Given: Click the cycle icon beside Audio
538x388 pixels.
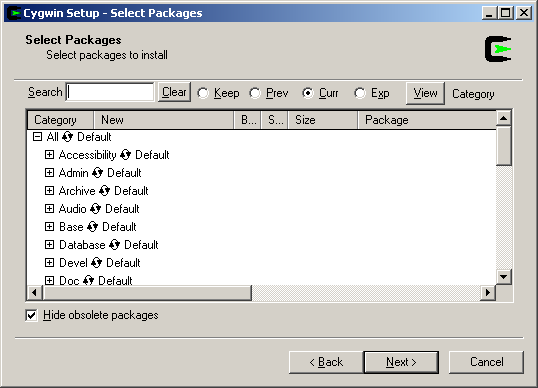Looking at the screenshot, I should (95, 209).
